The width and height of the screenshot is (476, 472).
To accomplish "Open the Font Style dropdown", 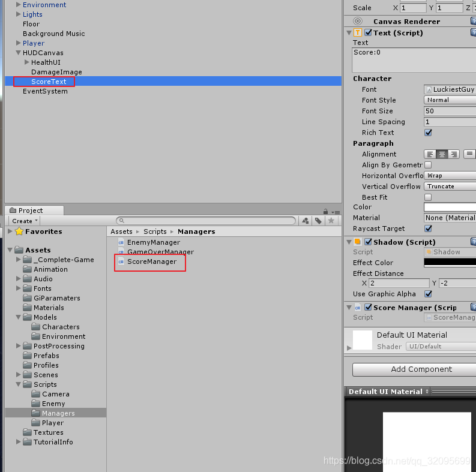I will pyautogui.click(x=450, y=100).
